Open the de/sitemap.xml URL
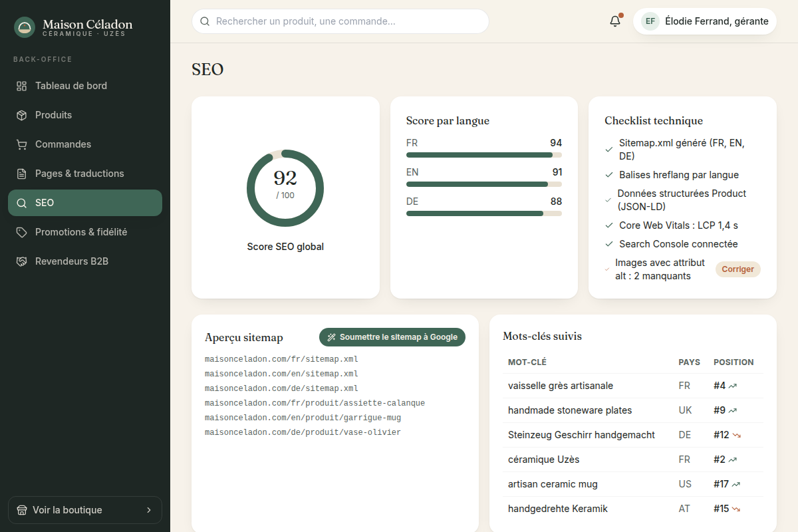The width and height of the screenshot is (798, 532). pyautogui.click(x=281, y=388)
